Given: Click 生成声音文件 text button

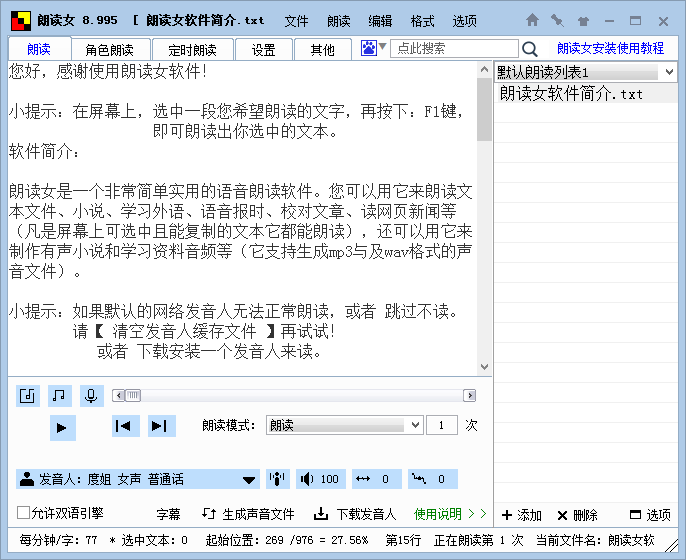Looking at the screenshot, I should pos(258,514).
